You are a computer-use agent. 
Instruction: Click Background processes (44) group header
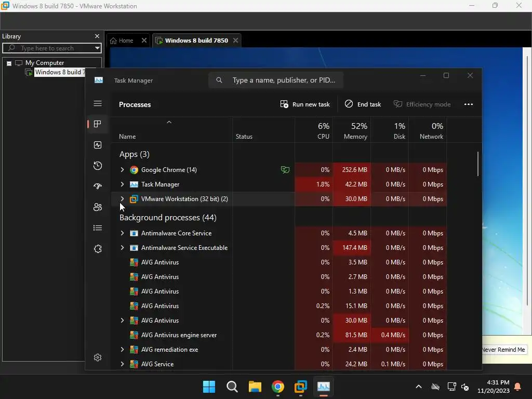tap(168, 218)
